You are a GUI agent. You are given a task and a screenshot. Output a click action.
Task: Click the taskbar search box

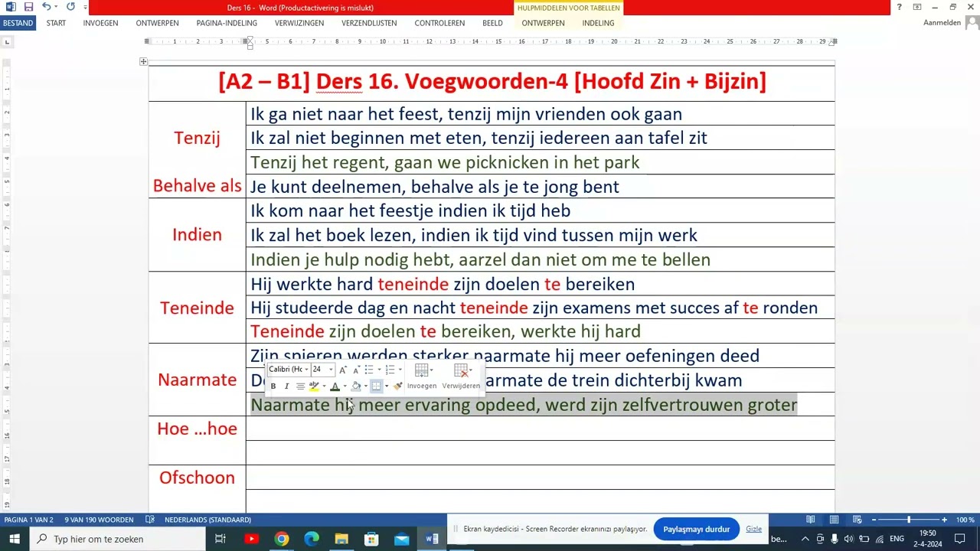118,539
